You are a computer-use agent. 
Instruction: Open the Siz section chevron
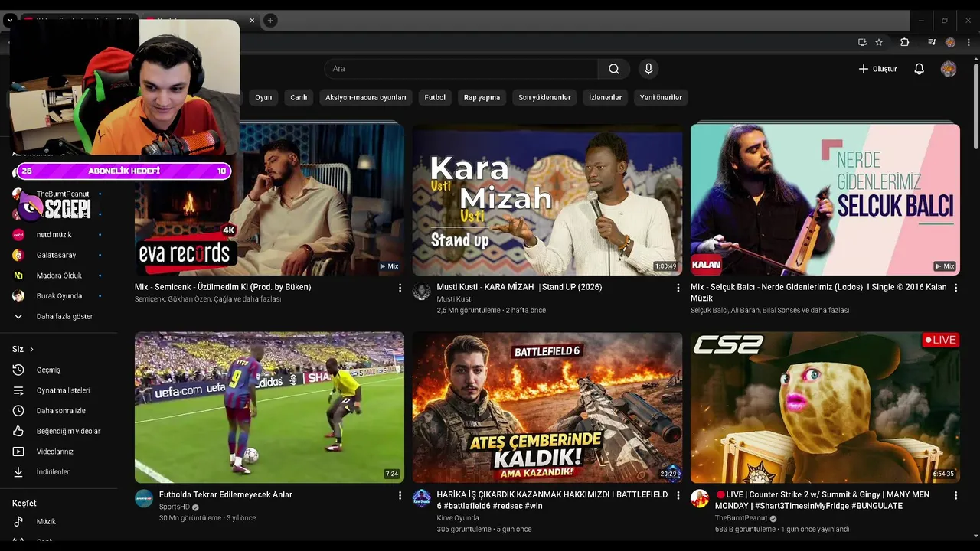[31, 349]
